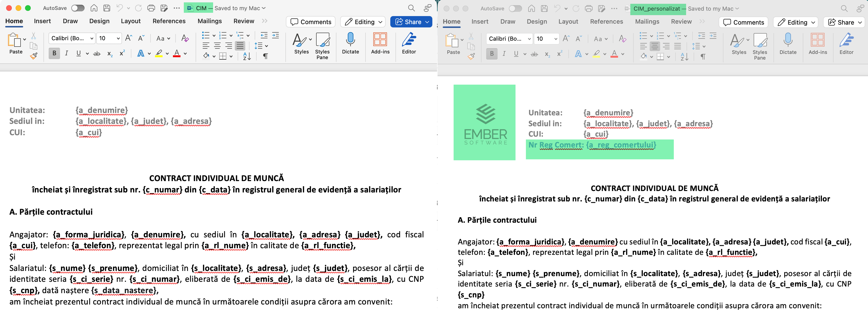Click the Dictate microphone icon in CIM window
Viewport: 868px width, 313px height.
tap(350, 40)
